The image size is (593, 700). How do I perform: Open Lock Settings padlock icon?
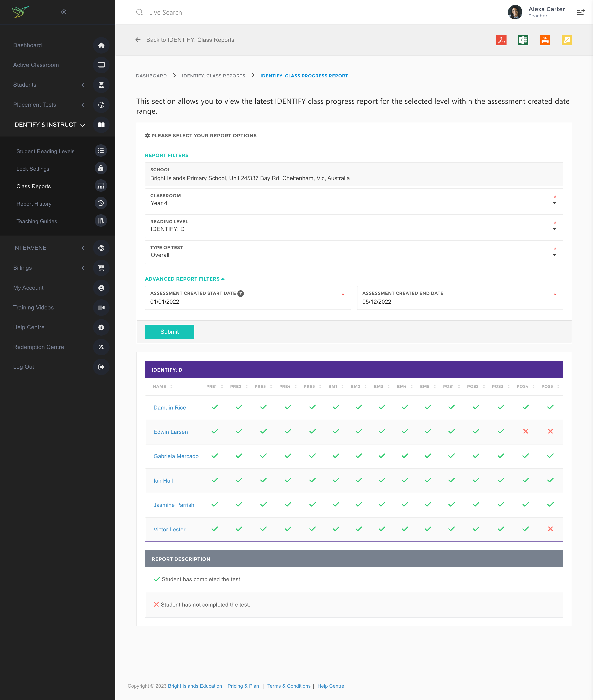(x=101, y=168)
